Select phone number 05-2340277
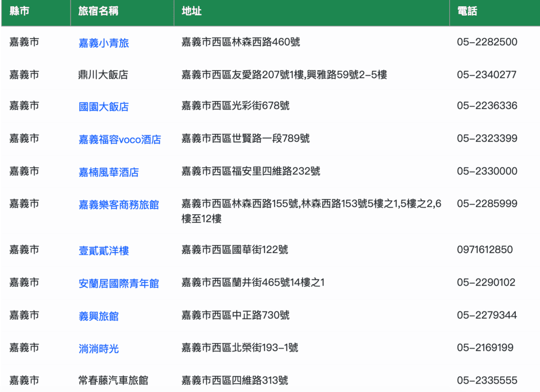 487,74
